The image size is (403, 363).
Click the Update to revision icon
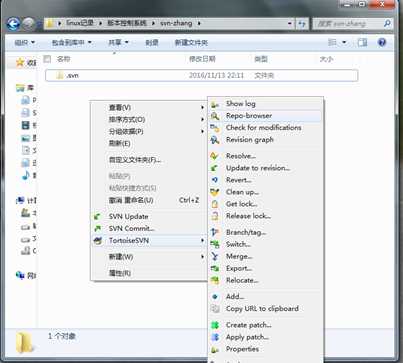click(x=215, y=168)
